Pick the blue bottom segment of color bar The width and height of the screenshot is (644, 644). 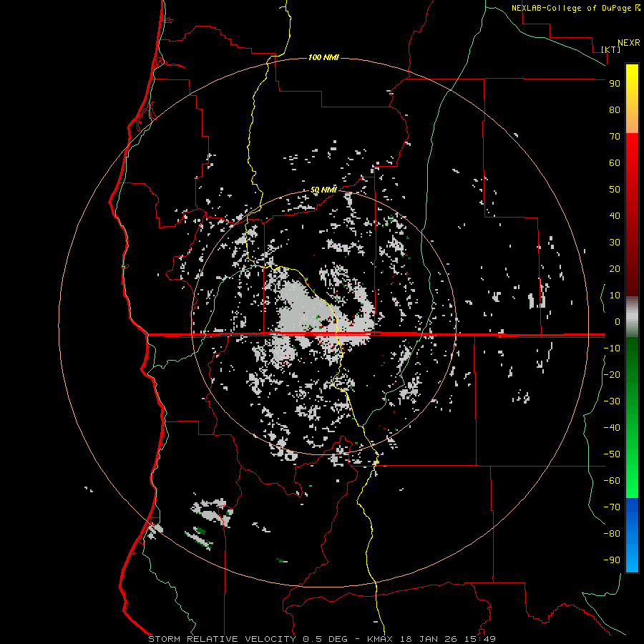(632, 535)
